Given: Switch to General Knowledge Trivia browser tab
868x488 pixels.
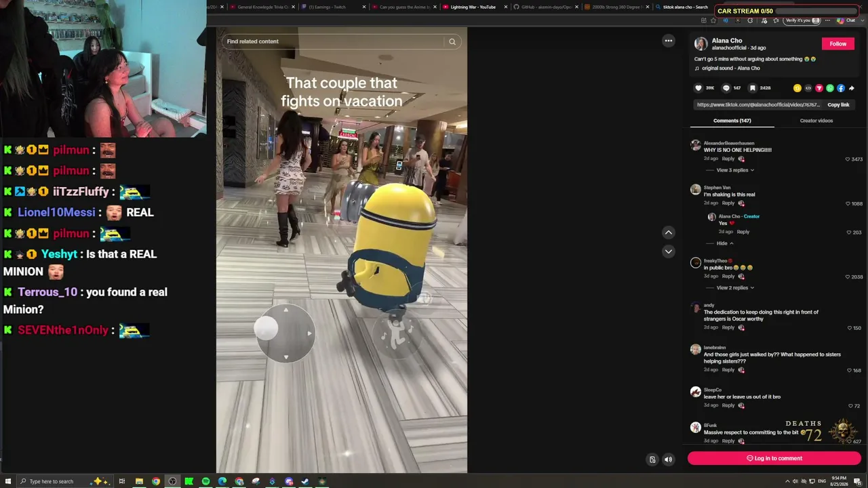Looking at the screenshot, I should (261, 7).
